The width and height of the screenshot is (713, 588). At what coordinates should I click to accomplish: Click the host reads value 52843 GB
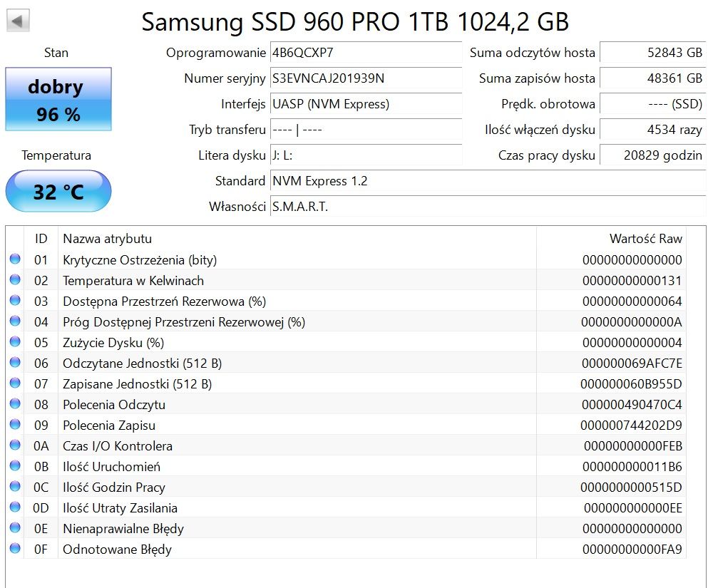pyautogui.click(x=653, y=53)
